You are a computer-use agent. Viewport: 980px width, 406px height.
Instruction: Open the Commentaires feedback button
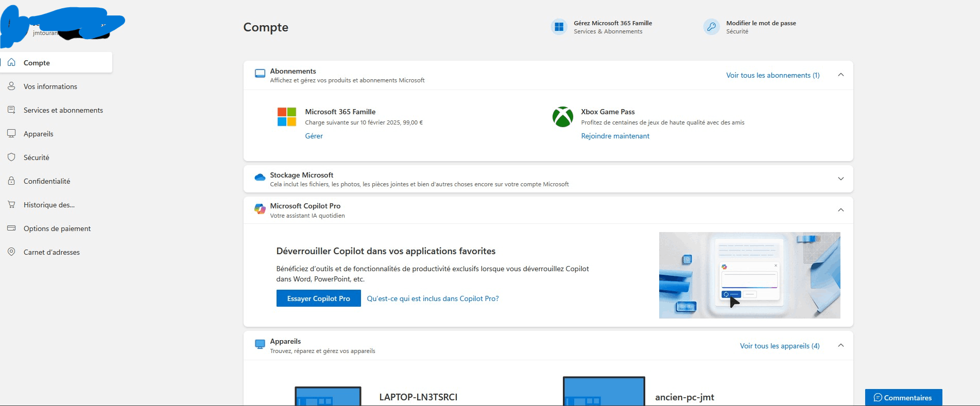click(x=904, y=398)
